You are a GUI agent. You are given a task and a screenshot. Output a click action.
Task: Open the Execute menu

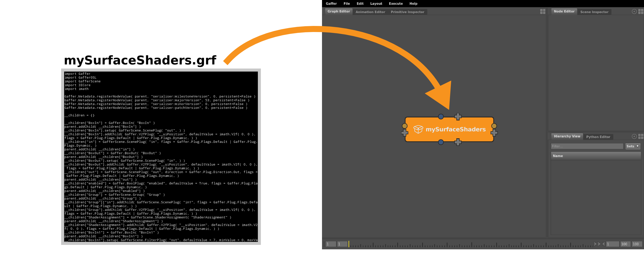pos(395,4)
